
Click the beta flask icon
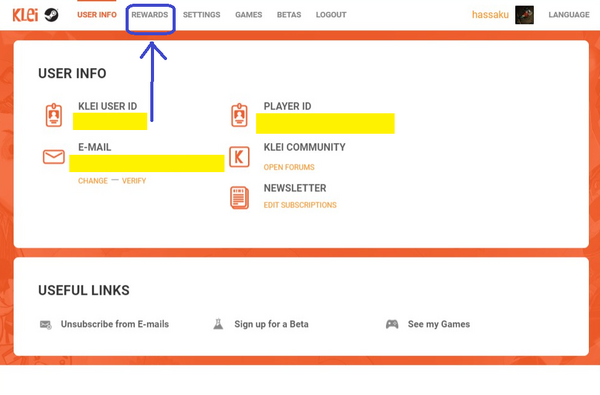tap(218, 324)
